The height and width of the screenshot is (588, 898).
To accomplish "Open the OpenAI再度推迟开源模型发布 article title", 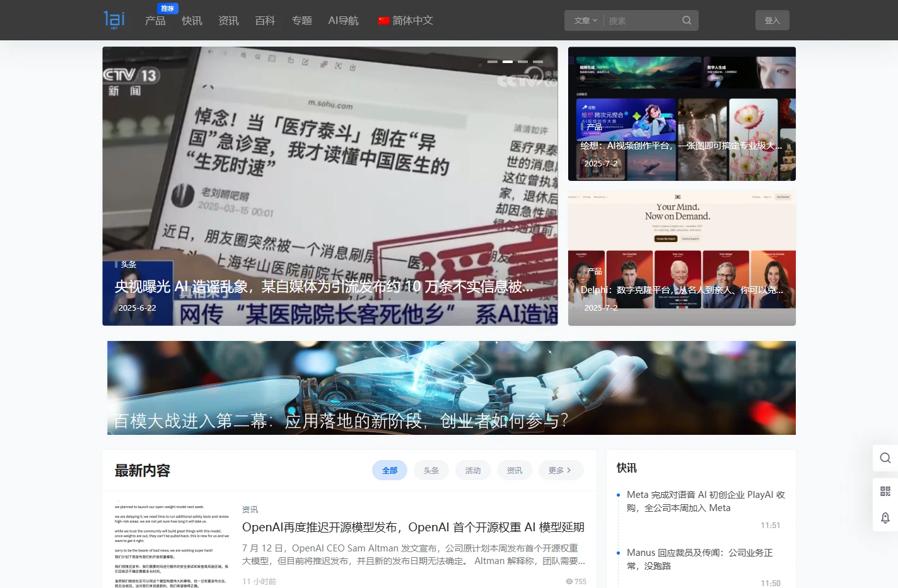I will (x=413, y=527).
